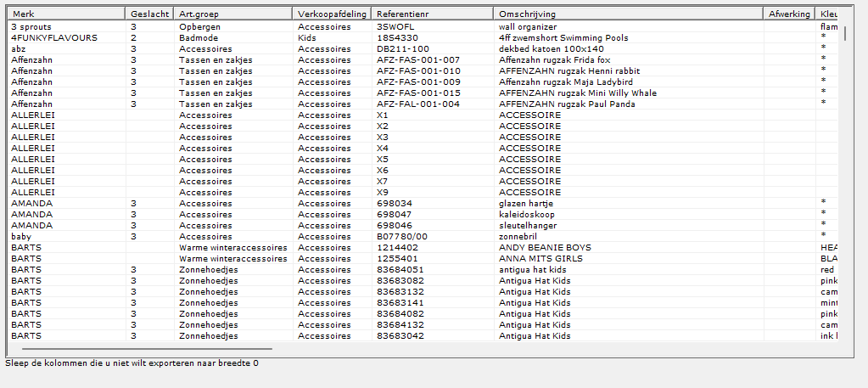The height and width of the screenshot is (388, 868).
Task: Use the horizontal scrollbar thumb at the bottom
Action: [x=148, y=349]
